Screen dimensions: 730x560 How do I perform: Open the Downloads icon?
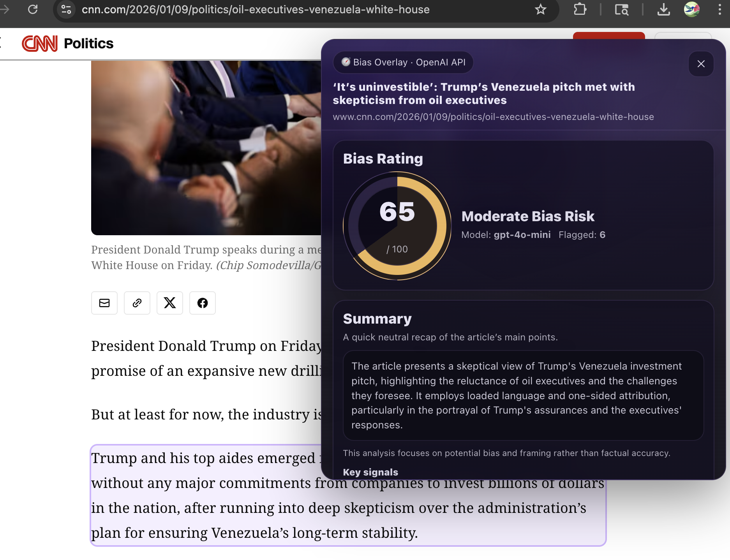[663, 9]
